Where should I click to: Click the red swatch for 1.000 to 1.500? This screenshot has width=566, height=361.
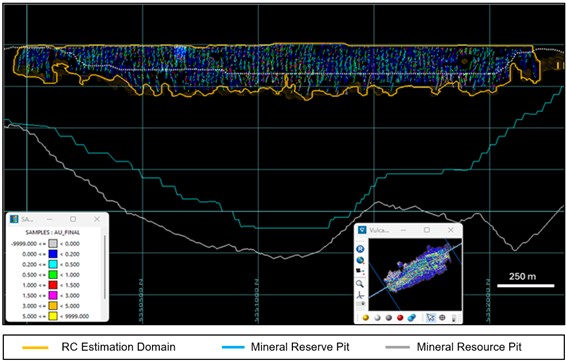click(x=53, y=285)
